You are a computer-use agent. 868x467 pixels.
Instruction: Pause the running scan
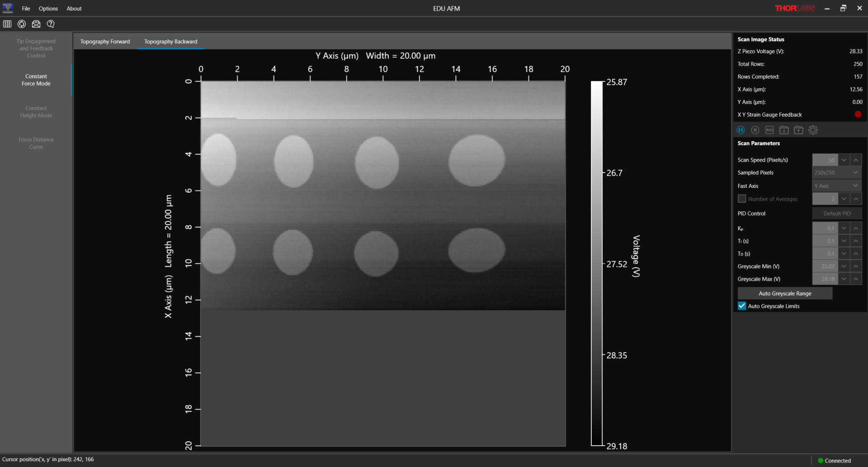pos(741,130)
